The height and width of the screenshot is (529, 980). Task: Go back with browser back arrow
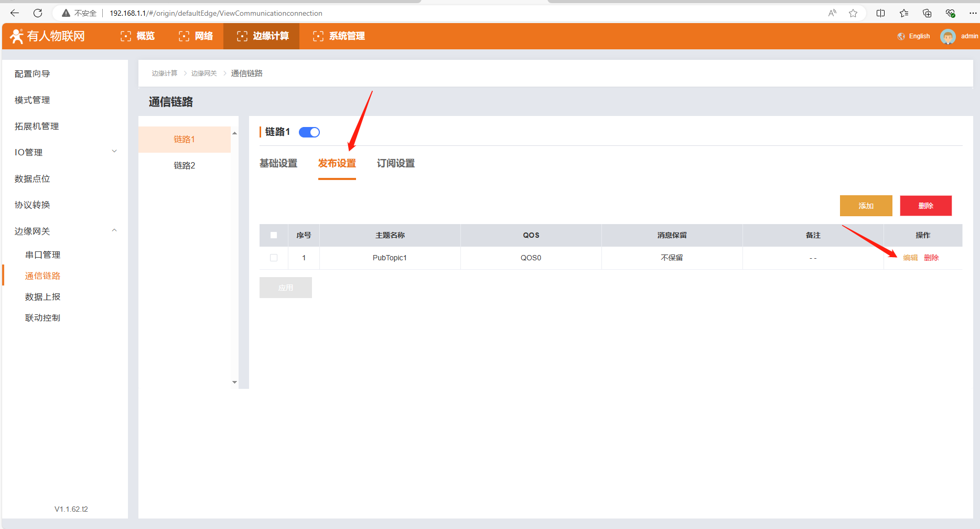15,13
